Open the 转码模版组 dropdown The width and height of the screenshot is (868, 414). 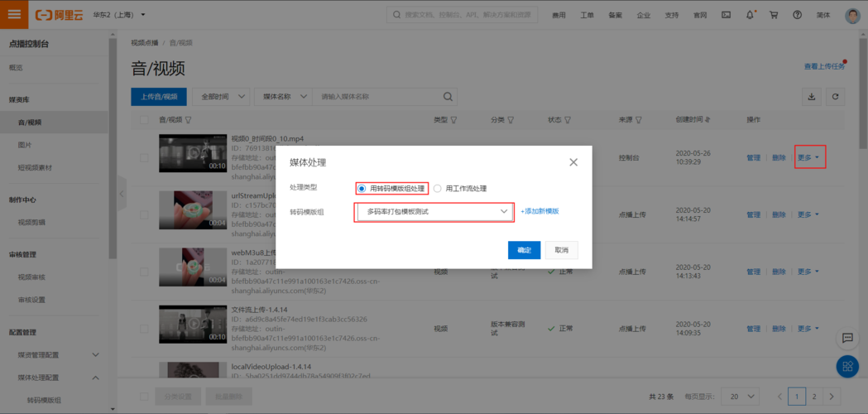click(434, 212)
